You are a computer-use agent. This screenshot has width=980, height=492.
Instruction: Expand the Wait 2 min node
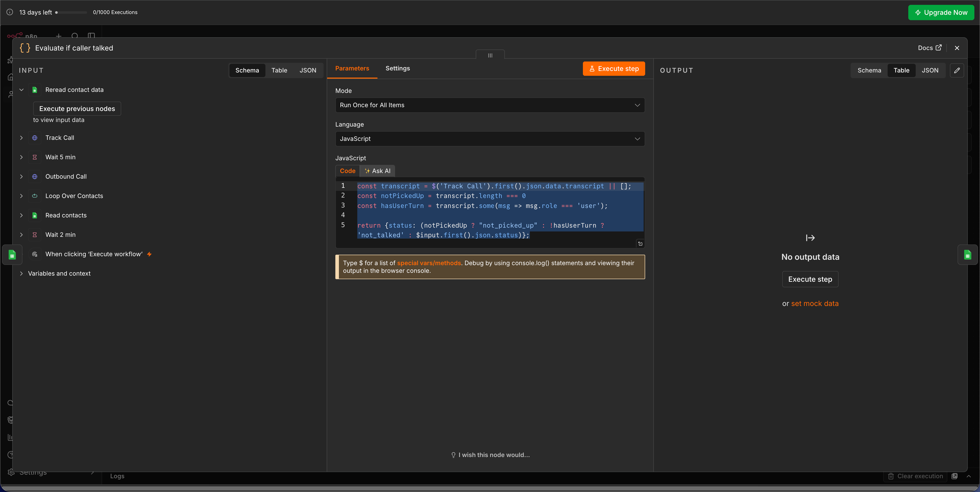click(x=21, y=235)
